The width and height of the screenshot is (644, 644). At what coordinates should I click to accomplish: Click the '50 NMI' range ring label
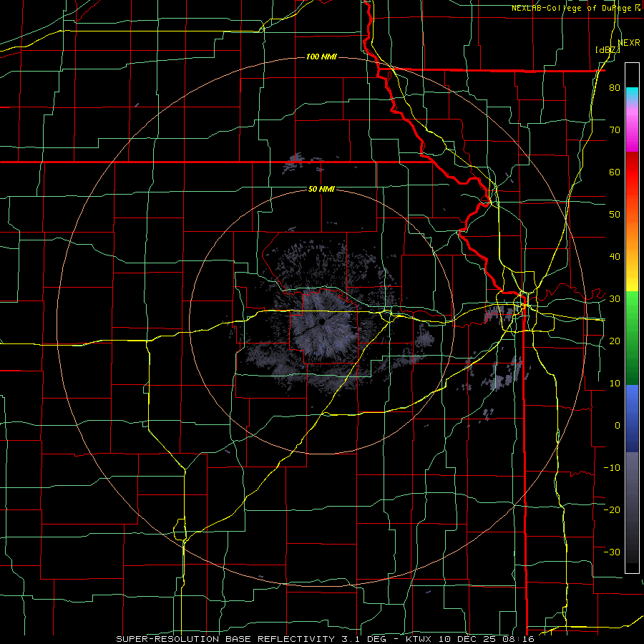(x=321, y=189)
